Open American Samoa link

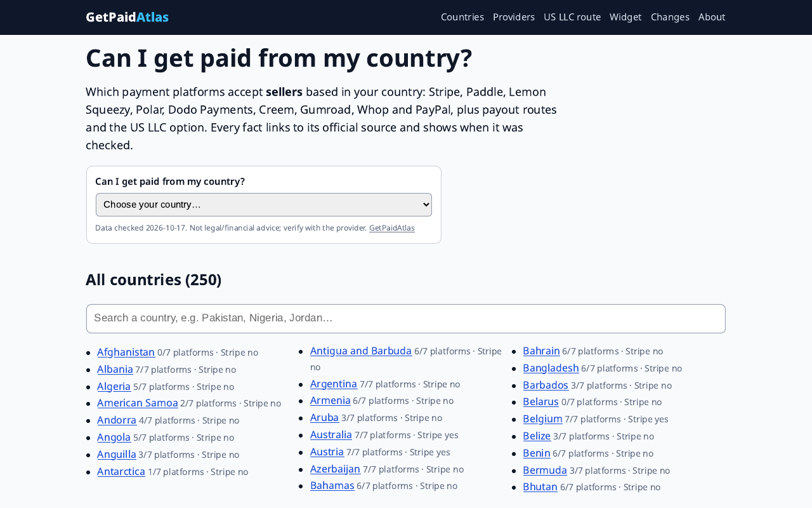pos(138,403)
